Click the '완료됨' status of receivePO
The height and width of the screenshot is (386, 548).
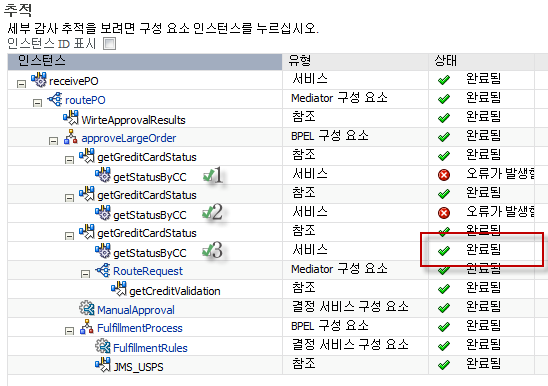[484, 78]
